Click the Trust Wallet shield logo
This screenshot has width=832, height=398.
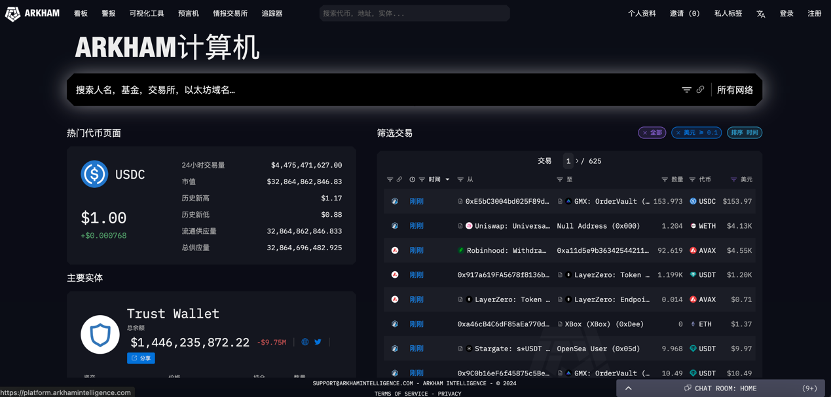tap(100, 335)
